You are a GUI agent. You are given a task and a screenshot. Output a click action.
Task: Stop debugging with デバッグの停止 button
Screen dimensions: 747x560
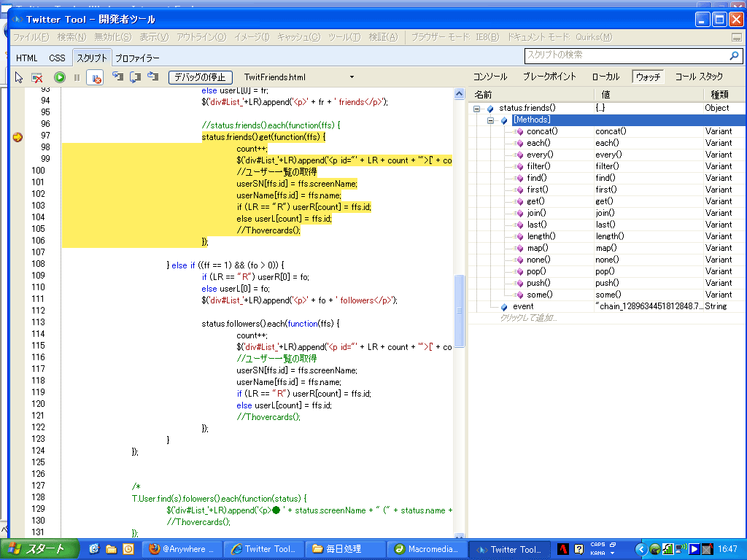coord(200,77)
